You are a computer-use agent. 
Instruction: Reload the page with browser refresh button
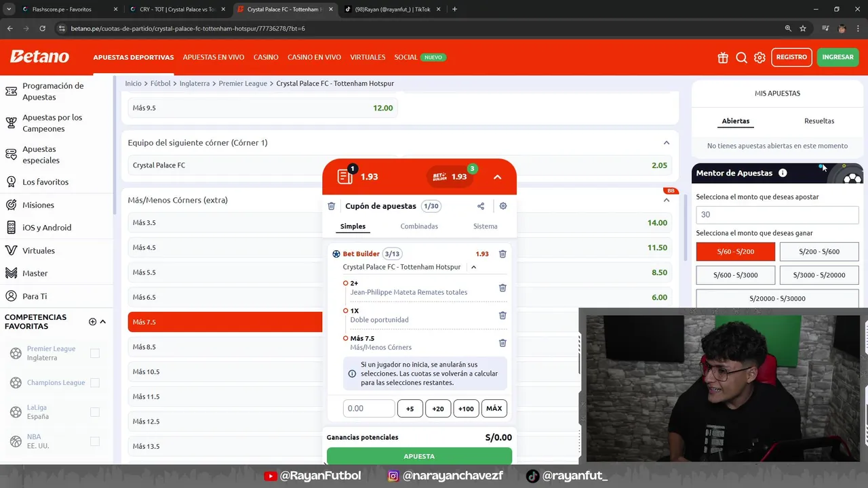tap(42, 28)
